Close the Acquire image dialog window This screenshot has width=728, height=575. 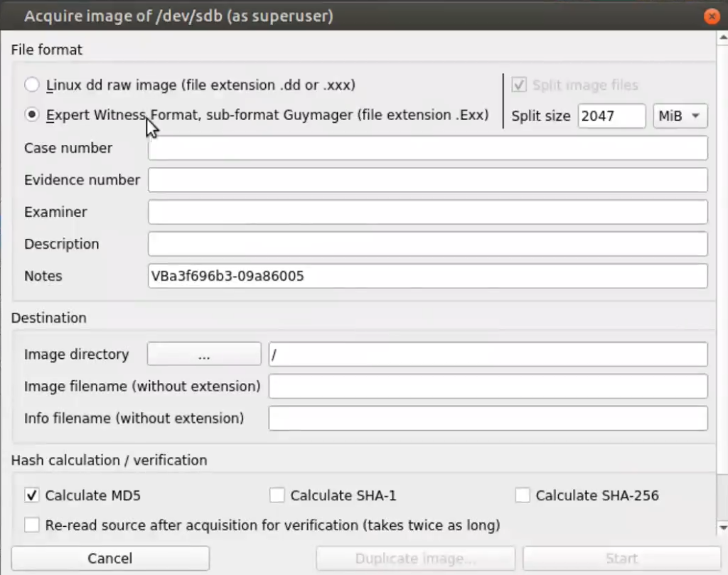[x=710, y=15]
